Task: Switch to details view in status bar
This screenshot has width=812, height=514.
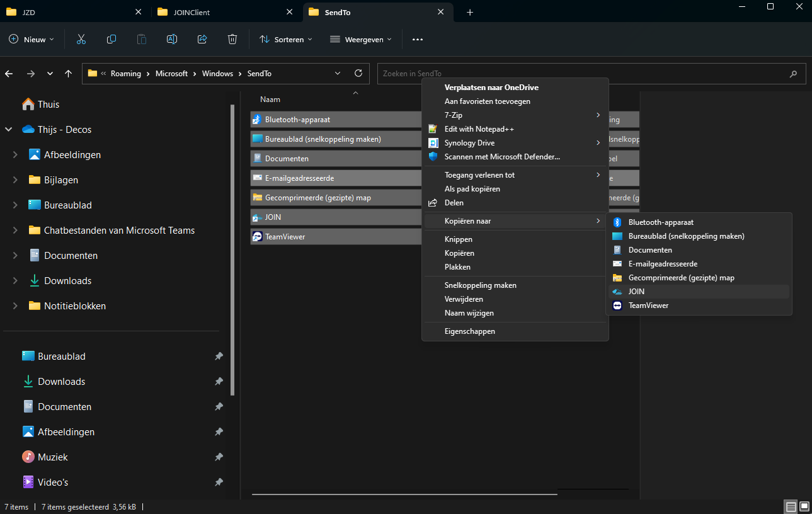Action: [791, 506]
